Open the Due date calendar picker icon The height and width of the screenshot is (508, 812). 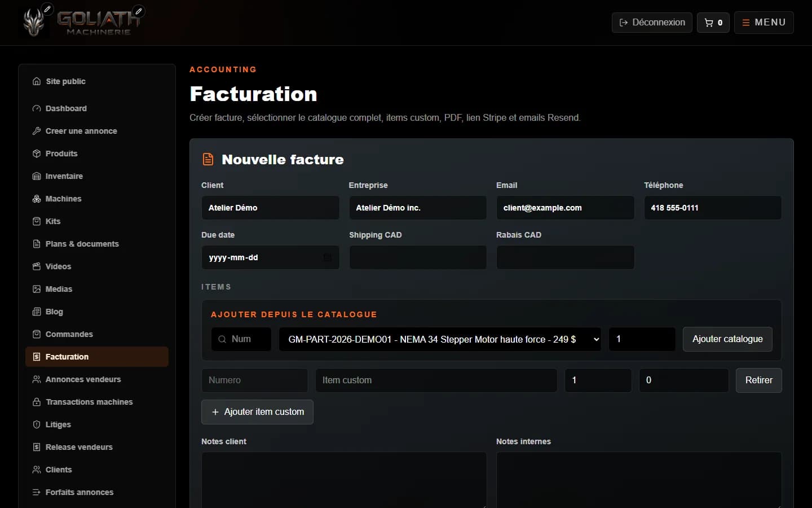327,257
